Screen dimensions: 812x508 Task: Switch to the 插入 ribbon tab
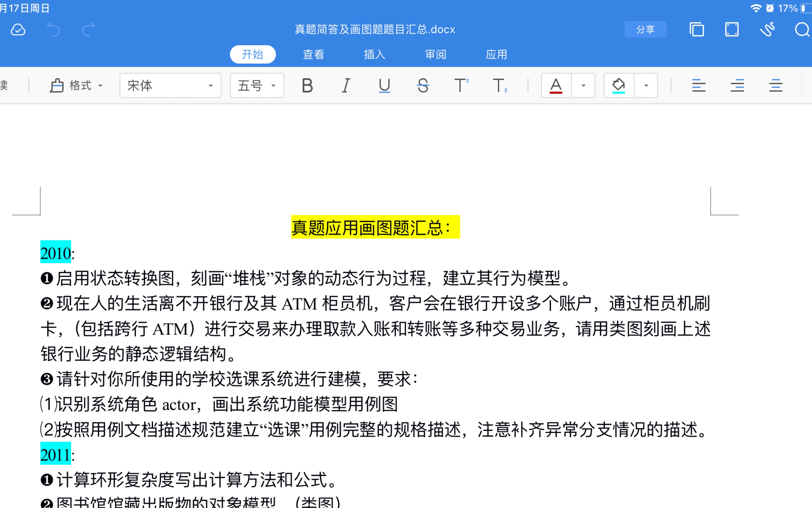tap(375, 54)
